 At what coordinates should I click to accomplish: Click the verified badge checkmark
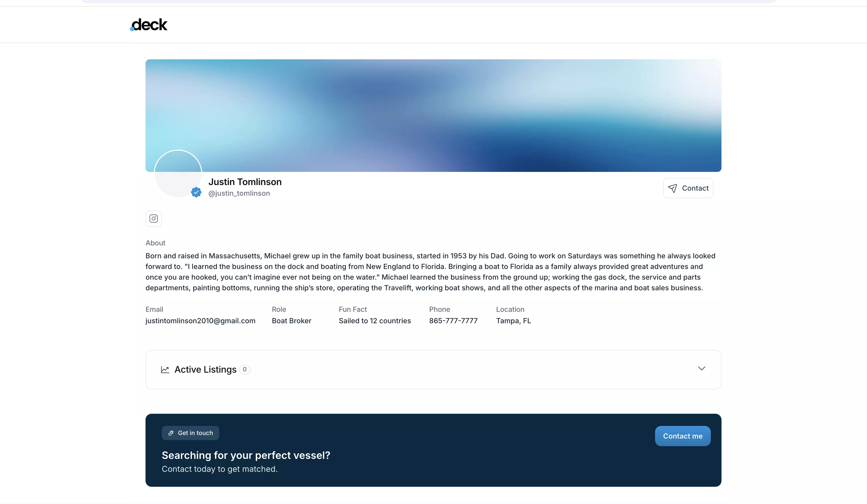pyautogui.click(x=196, y=192)
